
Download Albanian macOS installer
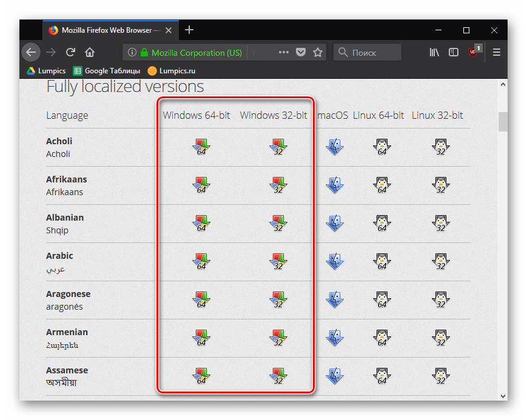coord(334,224)
